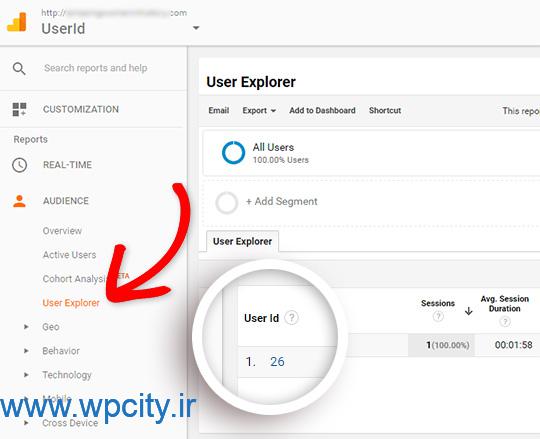Image resolution: width=540 pixels, height=439 pixels.
Task: Click the Add to Dashboard button
Action: [x=322, y=111]
